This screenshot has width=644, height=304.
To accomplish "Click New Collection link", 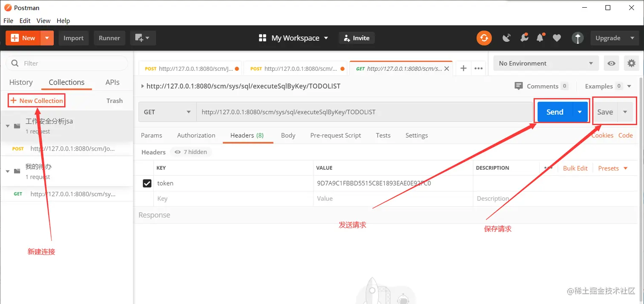I will tap(37, 101).
